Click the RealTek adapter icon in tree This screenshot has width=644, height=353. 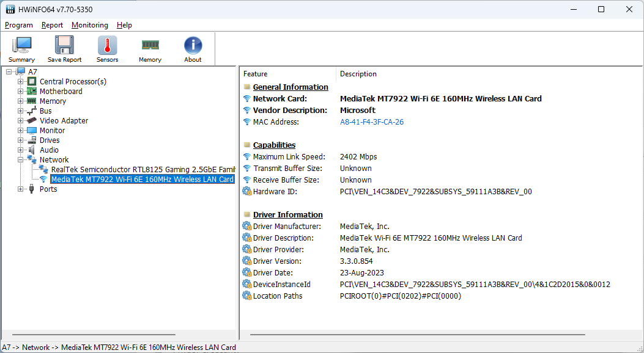pyautogui.click(x=43, y=169)
